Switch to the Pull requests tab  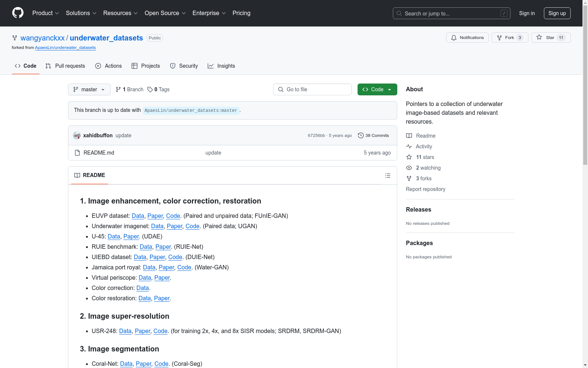[65, 66]
